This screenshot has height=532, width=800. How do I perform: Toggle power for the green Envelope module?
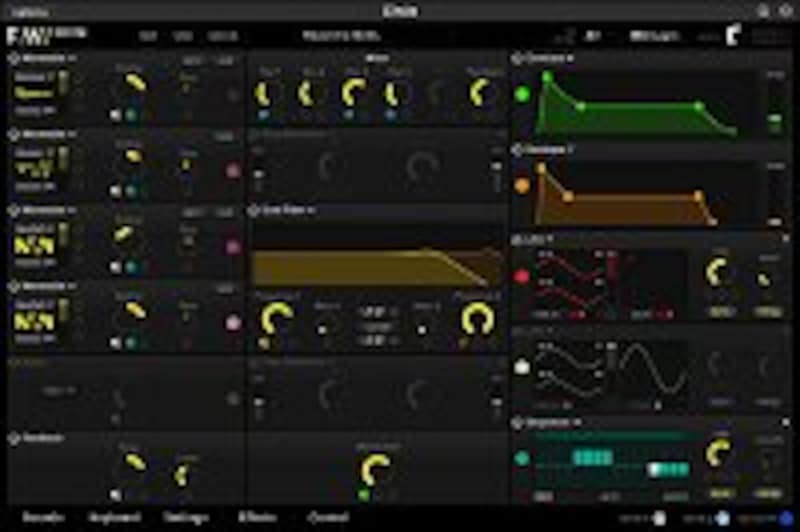click(x=517, y=59)
